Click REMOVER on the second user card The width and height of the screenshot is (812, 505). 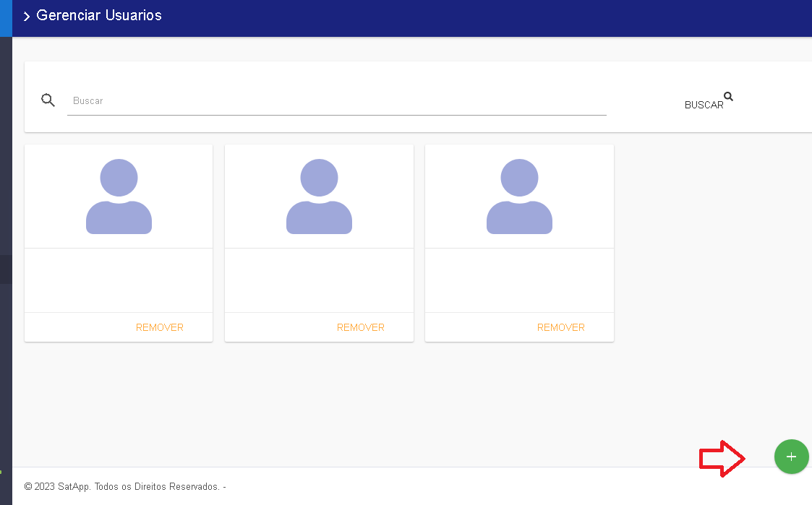(x=360, y=327)
